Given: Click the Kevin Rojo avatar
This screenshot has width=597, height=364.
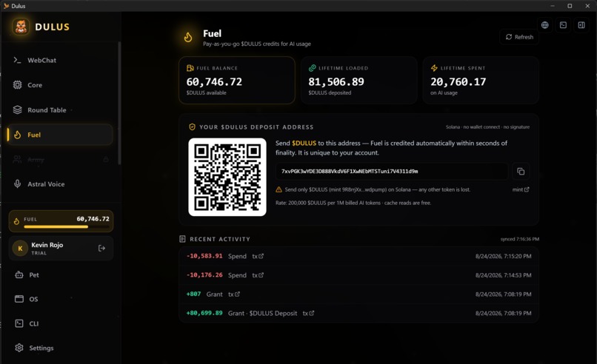Looking at the screenshot, I should coord(20,249).
